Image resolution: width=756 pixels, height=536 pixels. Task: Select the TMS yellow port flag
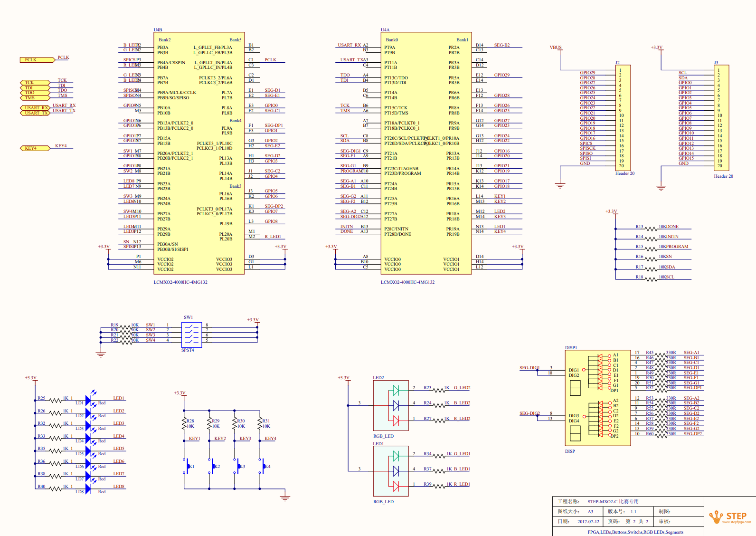point(35,98)
